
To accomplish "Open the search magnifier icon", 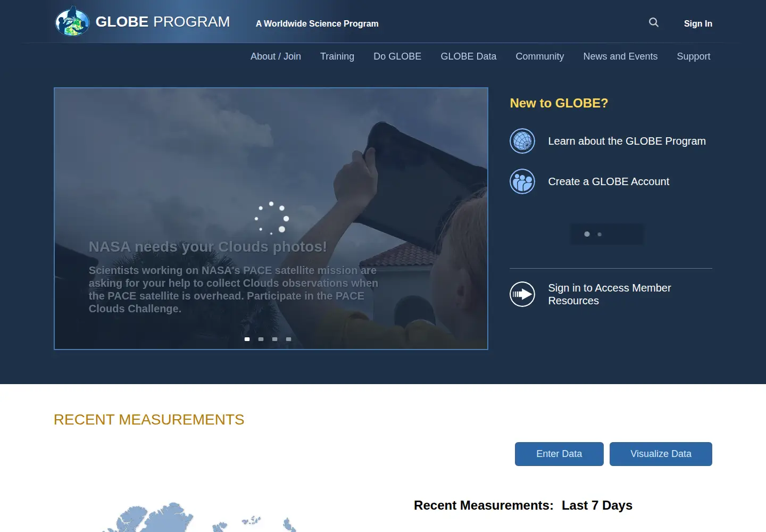I will point(654,22).
